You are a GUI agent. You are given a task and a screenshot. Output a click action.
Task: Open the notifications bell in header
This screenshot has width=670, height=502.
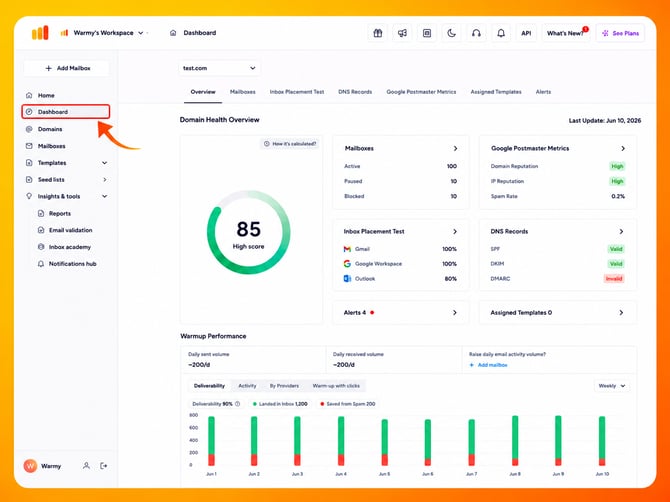point(501,33)
